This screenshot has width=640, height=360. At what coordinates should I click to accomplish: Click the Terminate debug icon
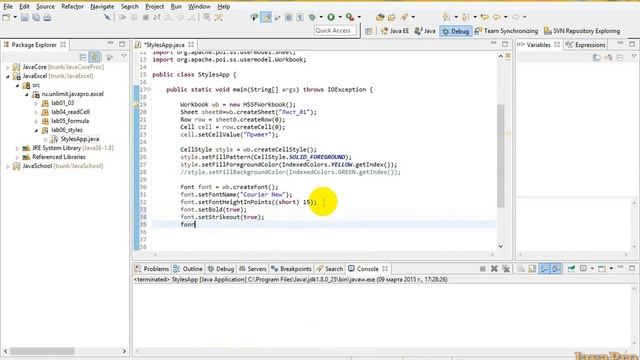coord(145,17)
